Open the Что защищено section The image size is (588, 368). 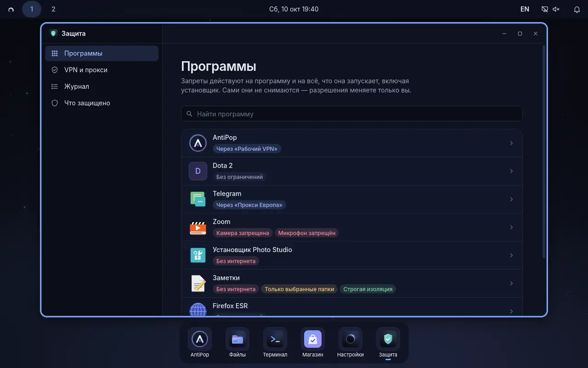click(102, 103)
